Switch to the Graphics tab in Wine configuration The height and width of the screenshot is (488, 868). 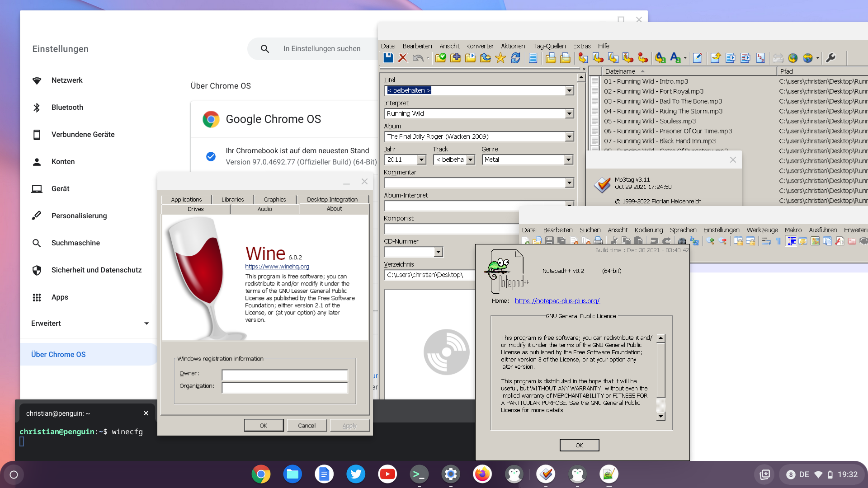click(x=274, y=199)
